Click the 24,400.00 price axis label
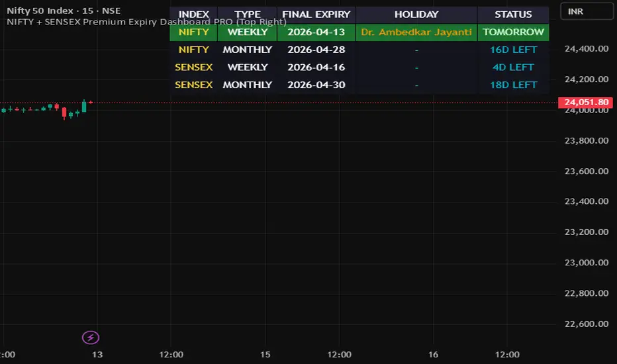Viewport: 617px width, 364px height. point(587,49)
